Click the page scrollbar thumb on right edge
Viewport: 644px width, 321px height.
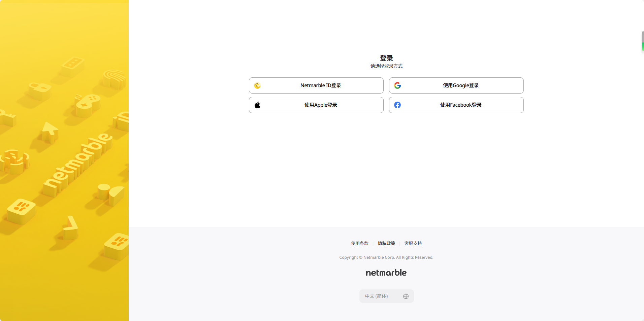[x=643, y=41]
